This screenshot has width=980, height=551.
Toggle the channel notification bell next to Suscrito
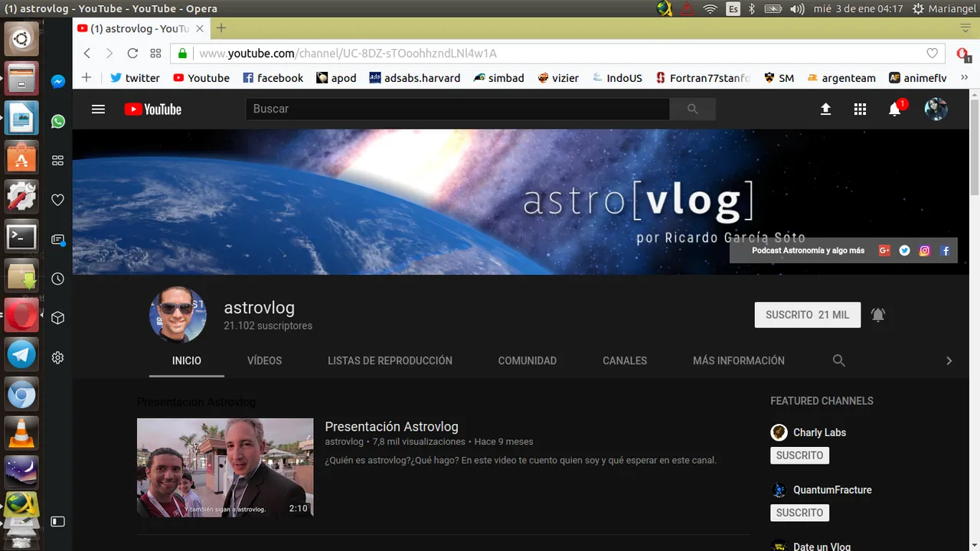coord(878,315)
